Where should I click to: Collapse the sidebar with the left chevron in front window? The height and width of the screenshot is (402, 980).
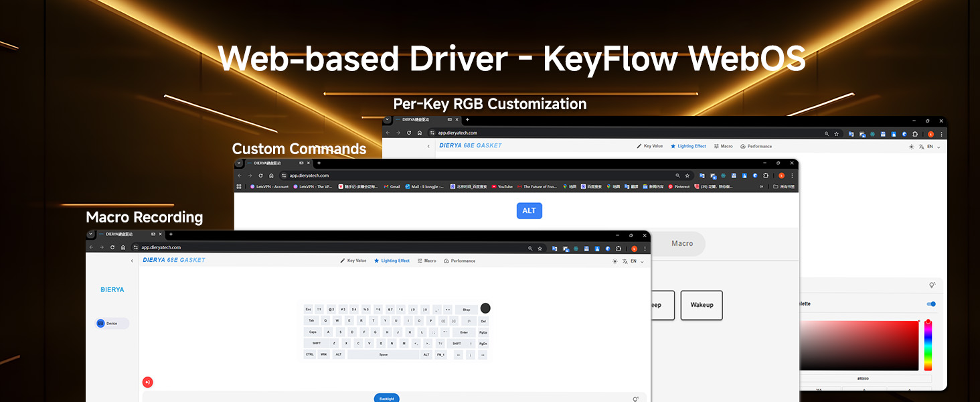pyautogui.click(x=132, y=261)
